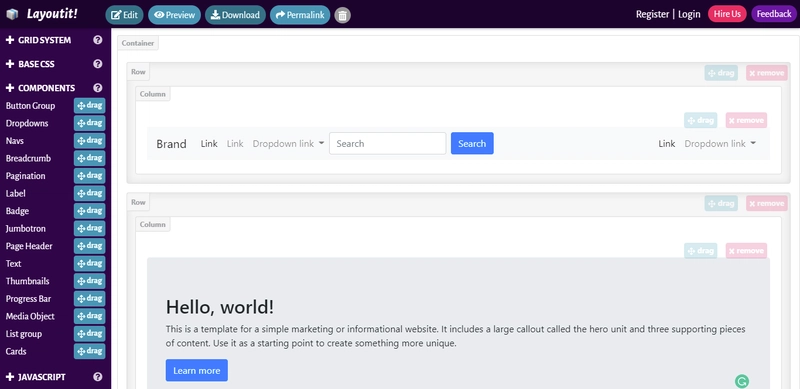Click the green Grammarly icon
This screenshot has width=800, height=389.
[x=742, y=381]
